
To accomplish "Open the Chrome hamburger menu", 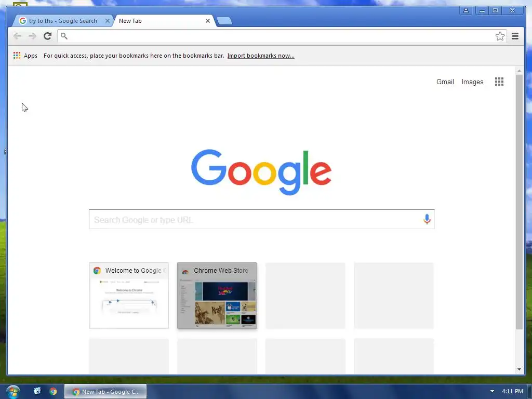I will (x=515, y=36).
